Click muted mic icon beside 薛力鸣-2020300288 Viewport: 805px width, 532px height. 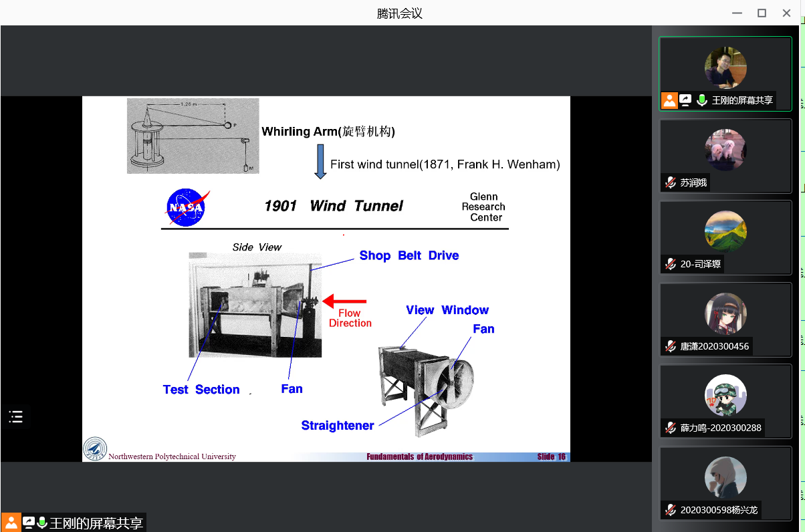click(x=671, y=428)
